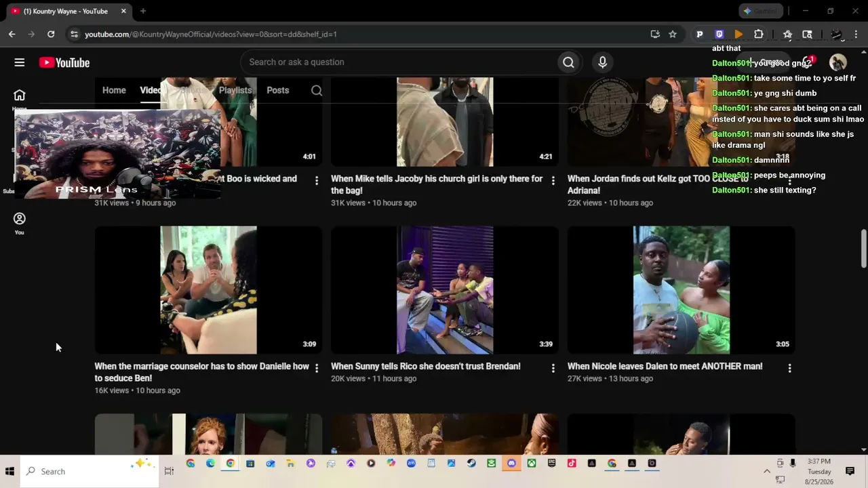Open the You section in the sidebar
This screenshot has width=868, height=488.
tap(20, 223)
